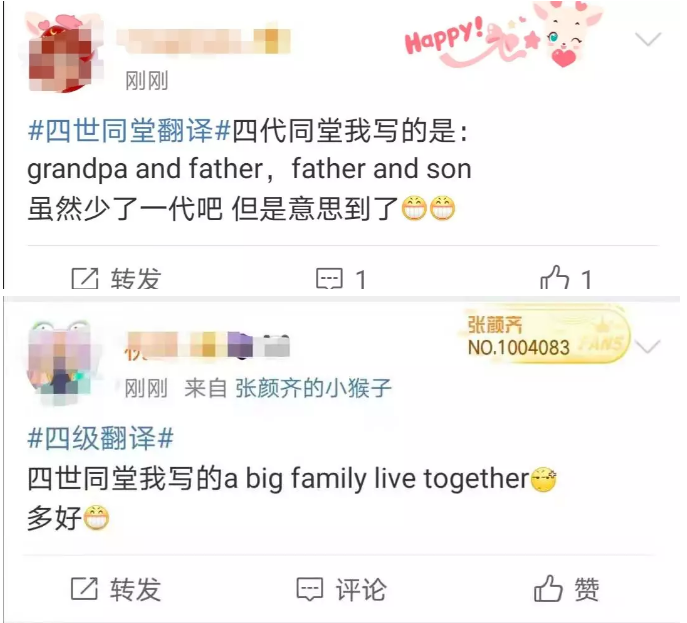The height and width of the screenshot is (623, 687).
Task: Like the first post with thumbs-up icon
Action: 554,277
